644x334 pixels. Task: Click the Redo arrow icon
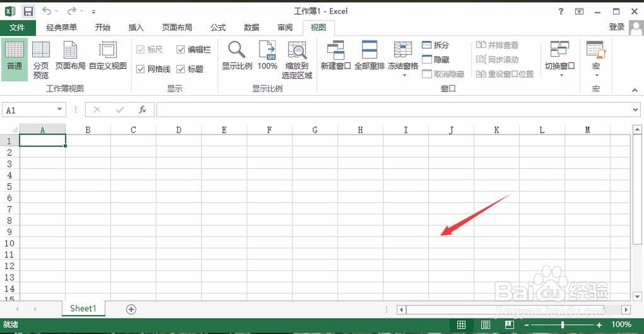coord(72,11)
